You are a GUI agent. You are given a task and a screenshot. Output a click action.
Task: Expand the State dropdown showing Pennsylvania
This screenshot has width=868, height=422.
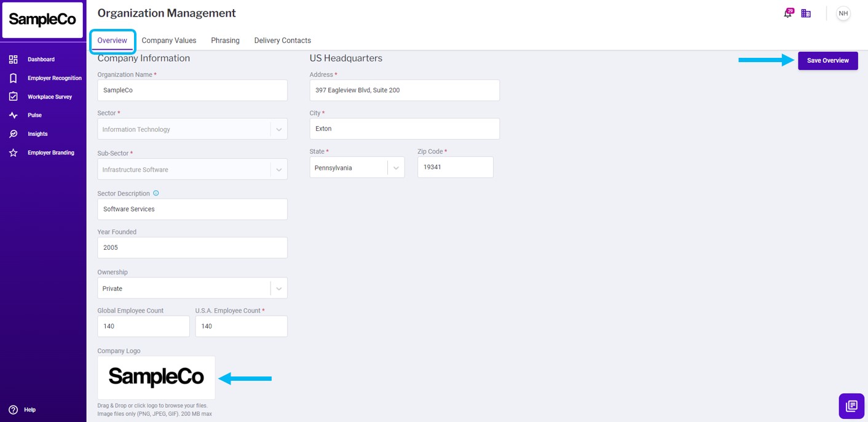pyautogui.click(x=396, y=167)
